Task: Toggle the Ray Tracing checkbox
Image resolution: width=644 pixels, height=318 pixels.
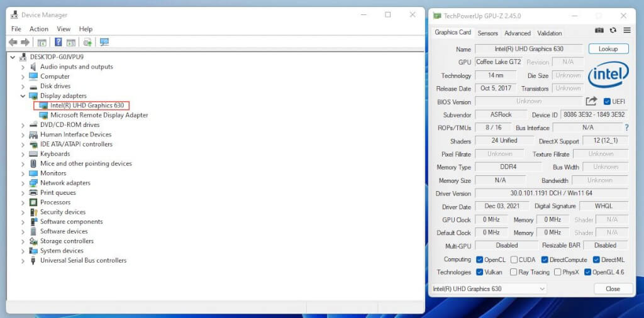Action: coord(514,272)
